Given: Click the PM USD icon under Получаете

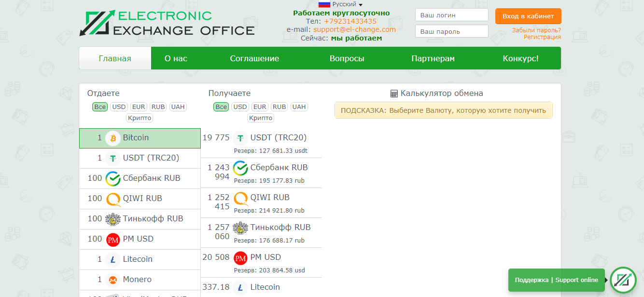Looking at the screenshot, I should click(x=240, y=257).
